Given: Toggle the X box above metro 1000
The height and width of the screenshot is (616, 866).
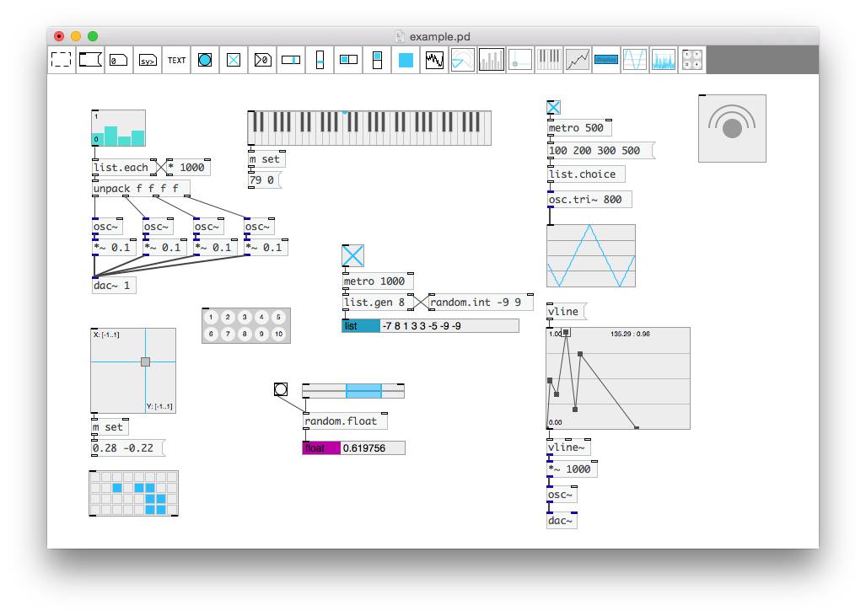Looking at the screenshot, I should point(353,255).
